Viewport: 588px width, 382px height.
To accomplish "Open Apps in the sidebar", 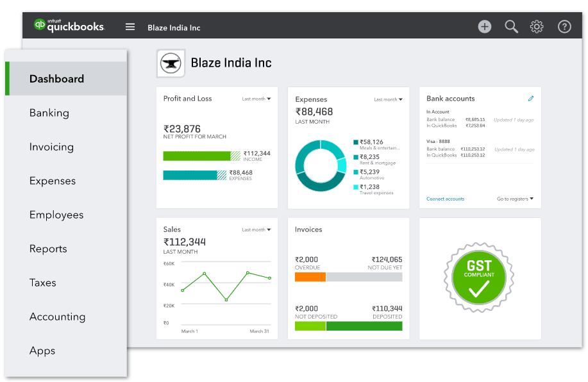I will click(x=42, y=351).
